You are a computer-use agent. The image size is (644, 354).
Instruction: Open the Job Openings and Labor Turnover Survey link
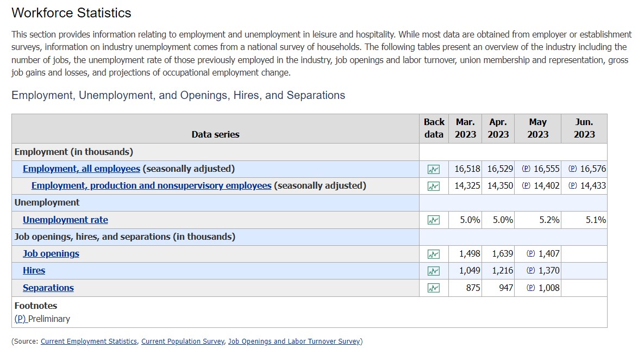coord(294,341)
